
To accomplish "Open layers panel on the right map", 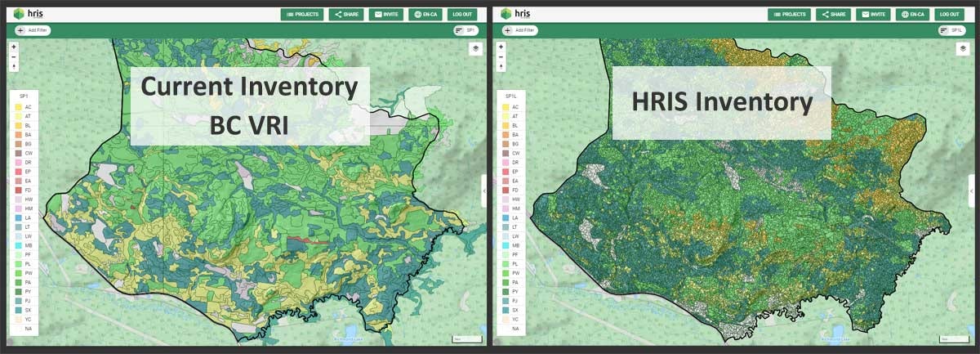I will (962, 48).
